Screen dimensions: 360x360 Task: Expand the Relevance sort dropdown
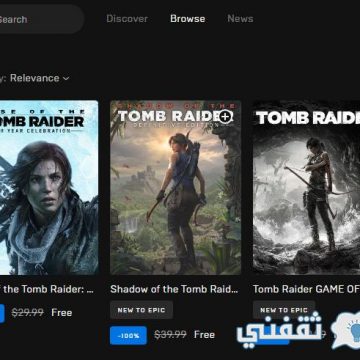pyautogui.click(x=40, y=78)
